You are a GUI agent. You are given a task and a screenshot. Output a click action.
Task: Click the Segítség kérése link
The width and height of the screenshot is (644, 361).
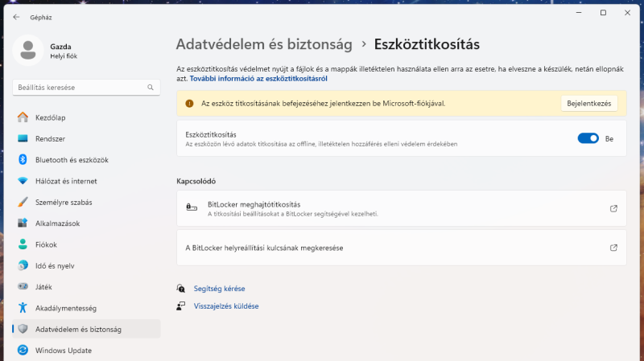(x=219, y=288)
